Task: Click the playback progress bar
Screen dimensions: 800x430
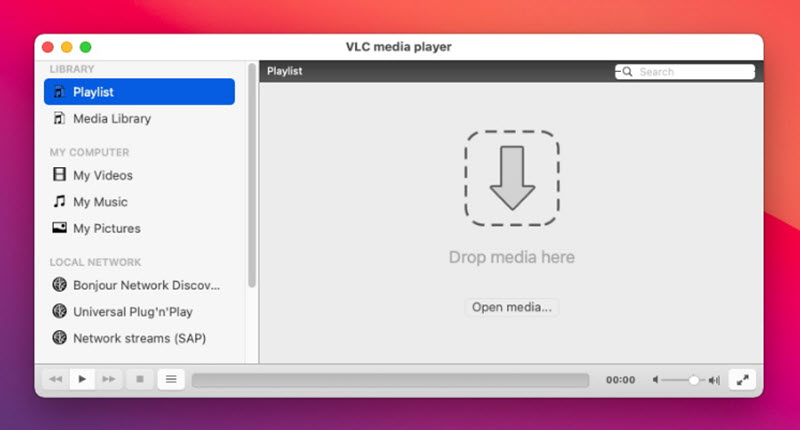Action: [390, 380]
